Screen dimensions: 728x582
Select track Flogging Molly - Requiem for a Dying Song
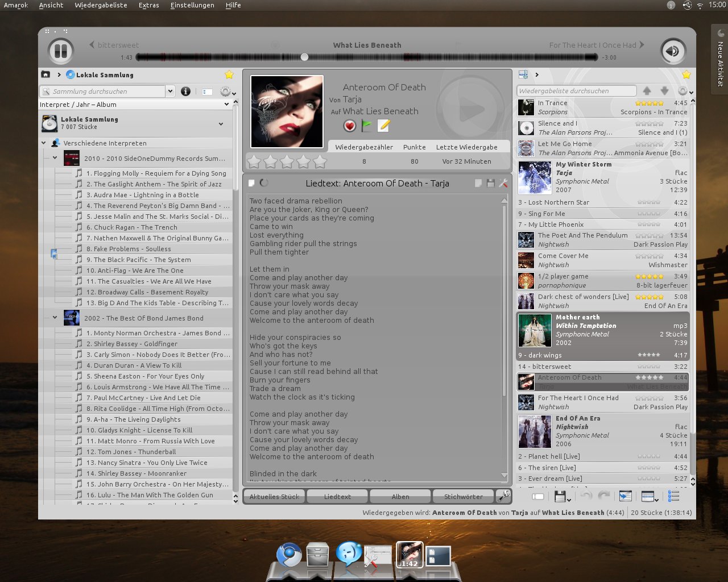pos(156,173)
